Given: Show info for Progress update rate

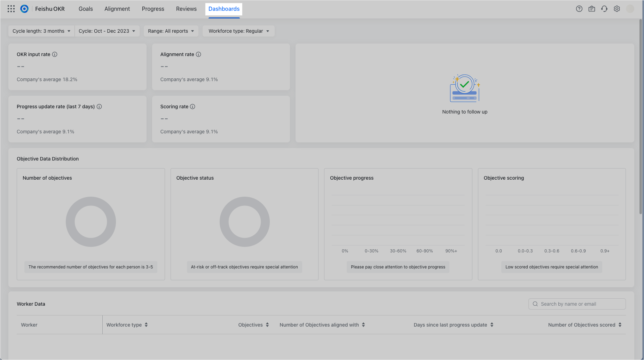Looking at the screenshot, I should [99, 107].
